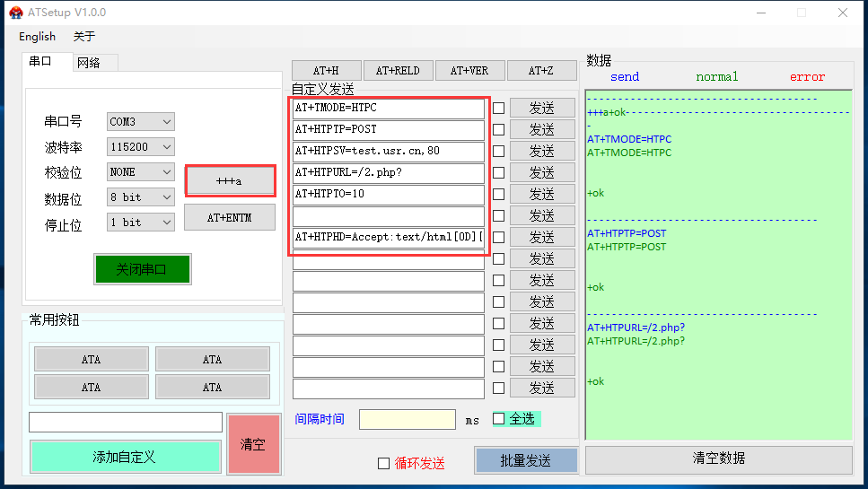Check the box beside AT+TMODE=HTPC

[x=498, y=109]
